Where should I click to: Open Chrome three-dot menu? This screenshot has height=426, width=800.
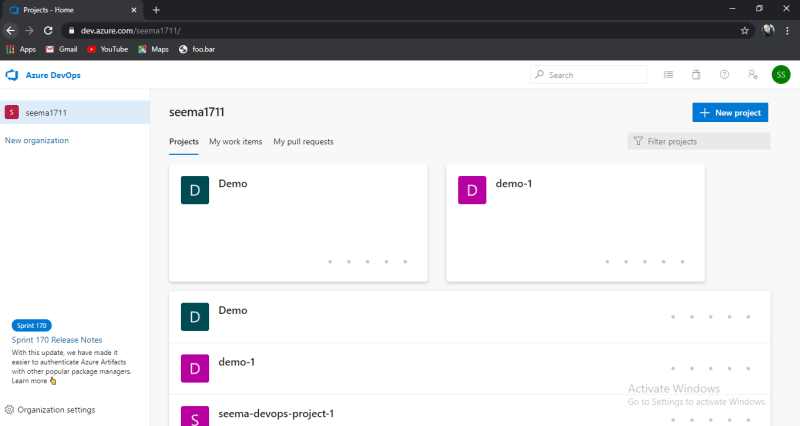pos(787,31)
